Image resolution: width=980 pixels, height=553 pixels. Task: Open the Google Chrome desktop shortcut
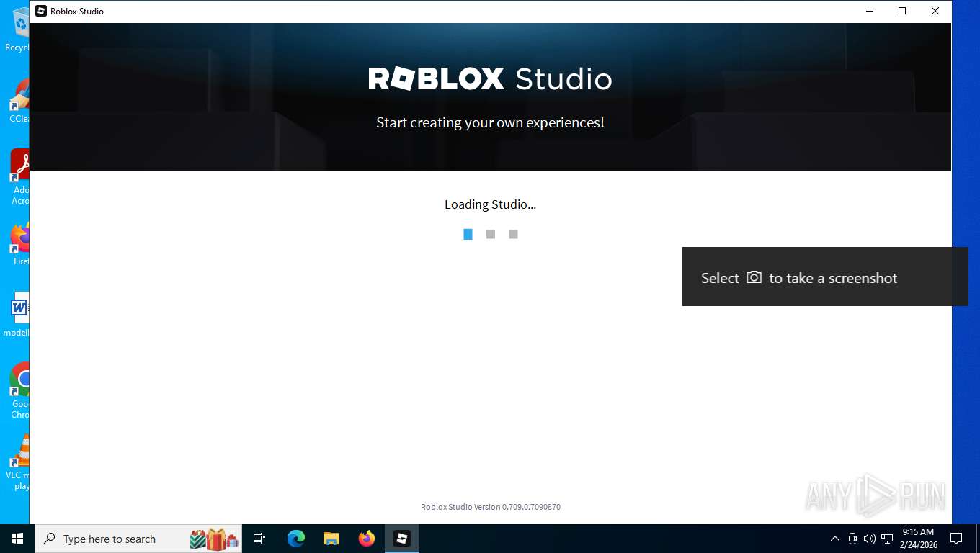pos(19,389)
